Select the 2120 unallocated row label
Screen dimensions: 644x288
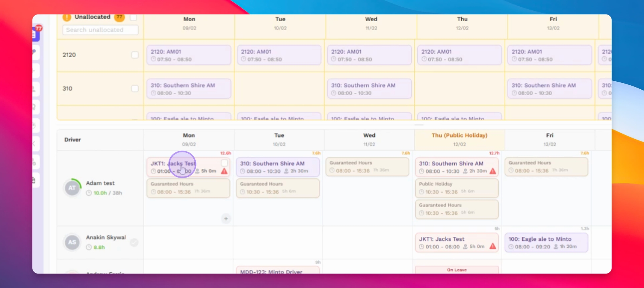69,55
